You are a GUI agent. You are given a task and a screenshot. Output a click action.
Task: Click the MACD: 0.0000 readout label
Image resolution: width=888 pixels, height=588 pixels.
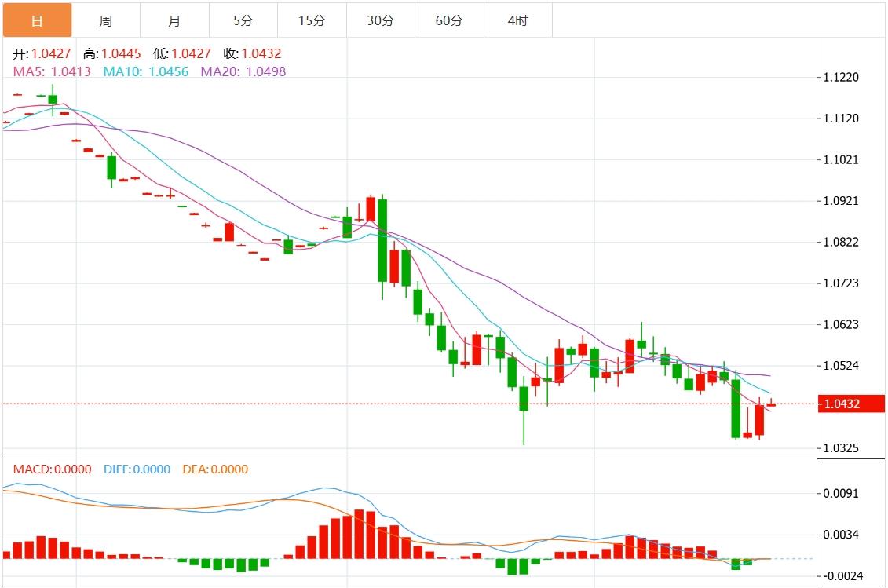tap(52, 469)
